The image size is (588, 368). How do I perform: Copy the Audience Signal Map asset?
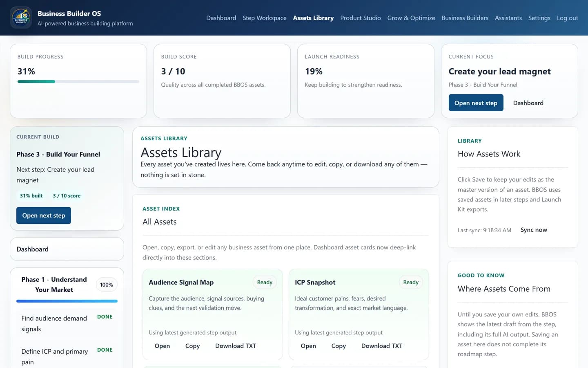pyautogui.click(x=192, y=346)
